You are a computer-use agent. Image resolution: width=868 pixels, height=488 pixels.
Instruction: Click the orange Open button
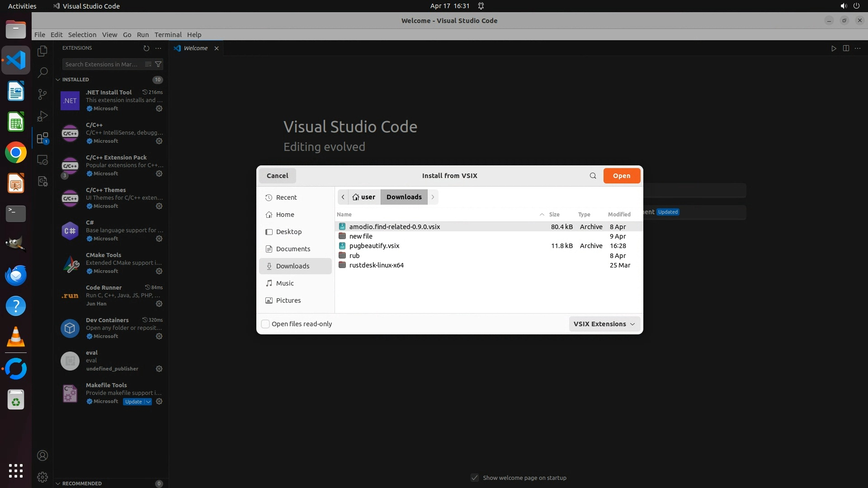point(621,176)
